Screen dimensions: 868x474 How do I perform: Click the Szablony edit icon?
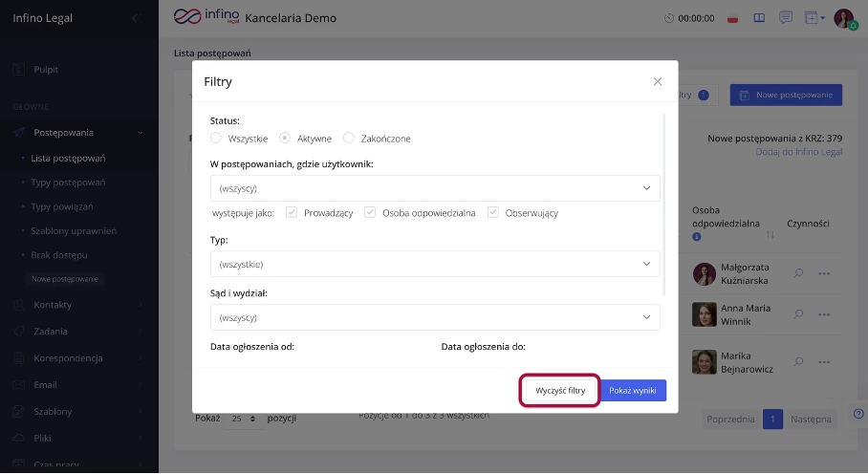tap(19, 412)
